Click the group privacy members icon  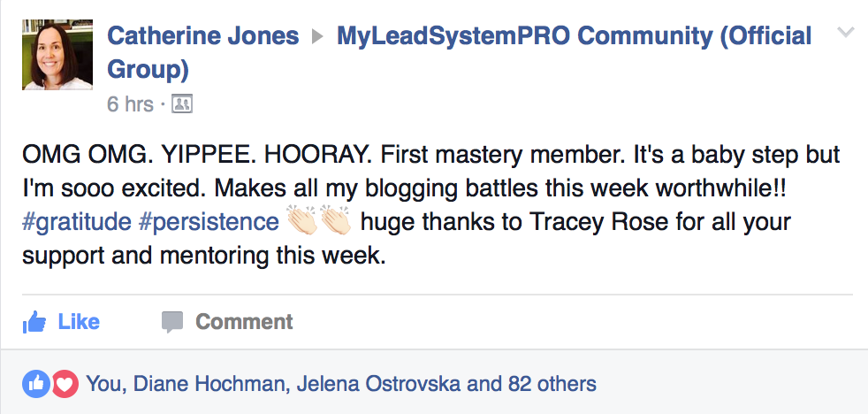tap(181, 103)
